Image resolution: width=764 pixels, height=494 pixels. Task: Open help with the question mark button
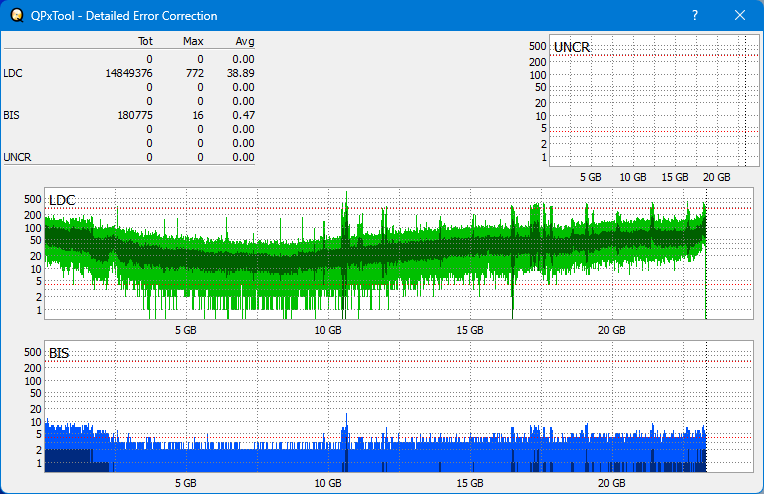(x=695, y=16)
